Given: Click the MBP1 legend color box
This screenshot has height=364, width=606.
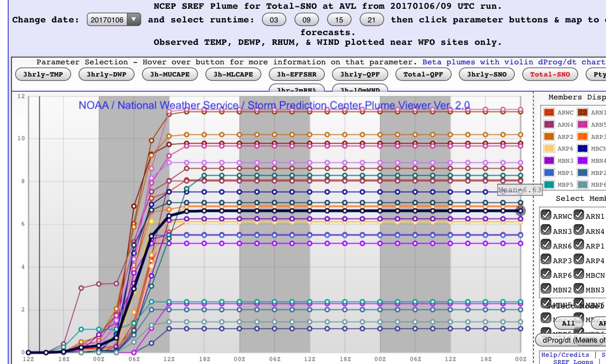Looking at the screenshot, I should click(549, 172).
